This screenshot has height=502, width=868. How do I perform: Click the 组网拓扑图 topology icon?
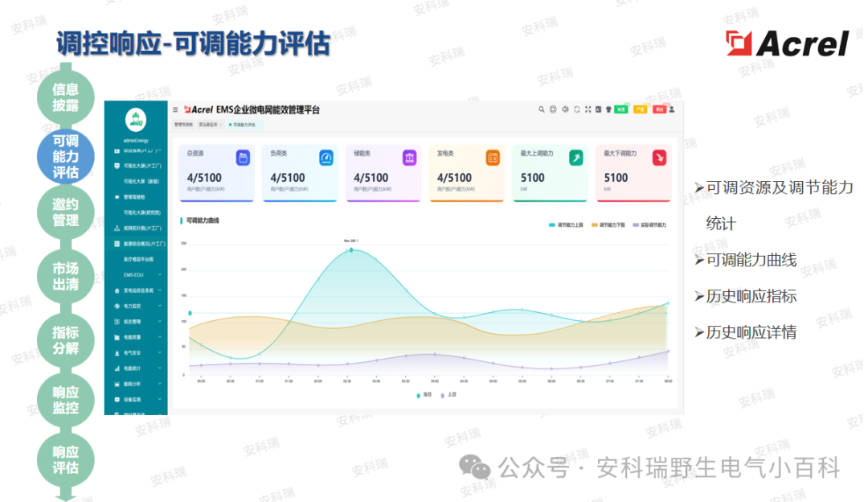[x=117, y=228]
